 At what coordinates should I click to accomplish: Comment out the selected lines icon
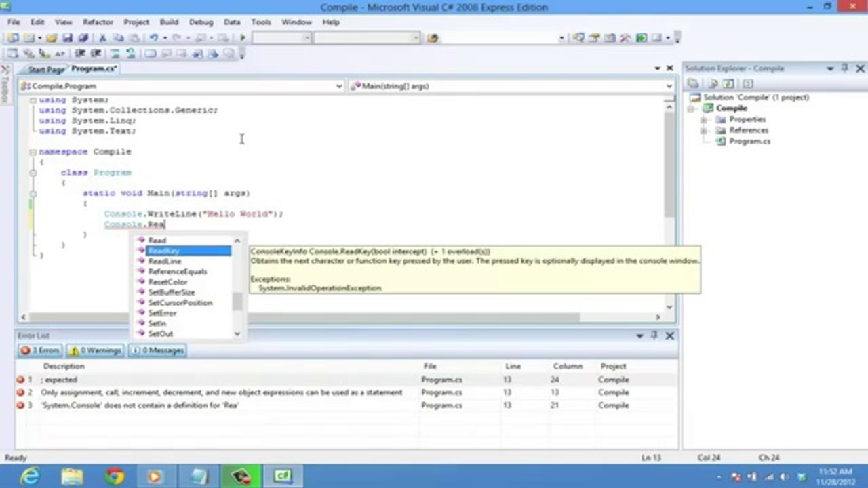pyautogui.click(x=115, y=53)
